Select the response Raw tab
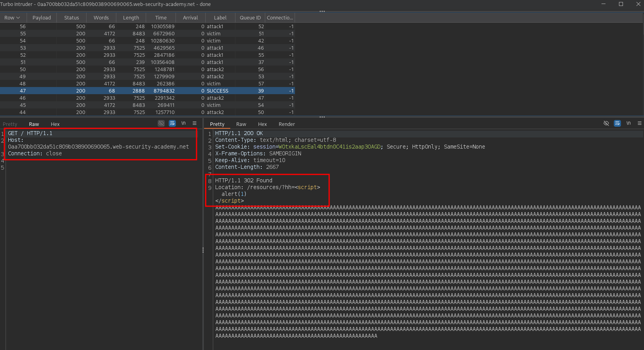Viewport: 644px width, 350px height. click(x=241, y=124)
